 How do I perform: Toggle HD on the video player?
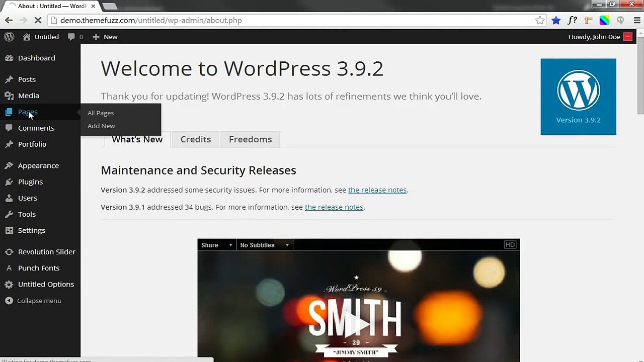pos(510,245)
